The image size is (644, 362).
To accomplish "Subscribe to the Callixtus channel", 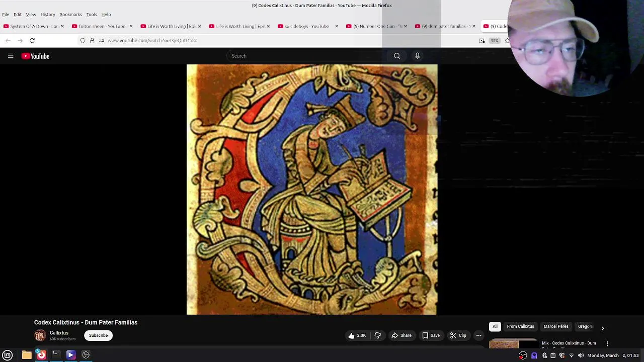I will point(98,335).
